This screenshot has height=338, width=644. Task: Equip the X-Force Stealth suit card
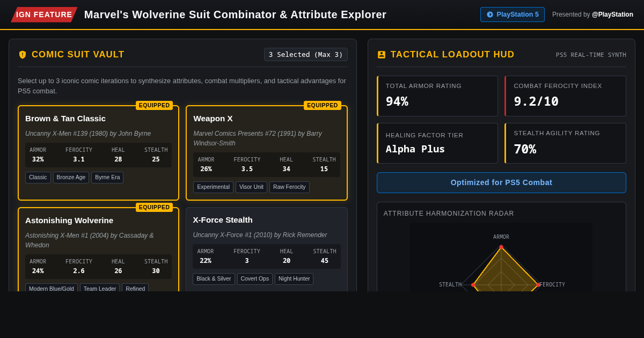point(267,249)
